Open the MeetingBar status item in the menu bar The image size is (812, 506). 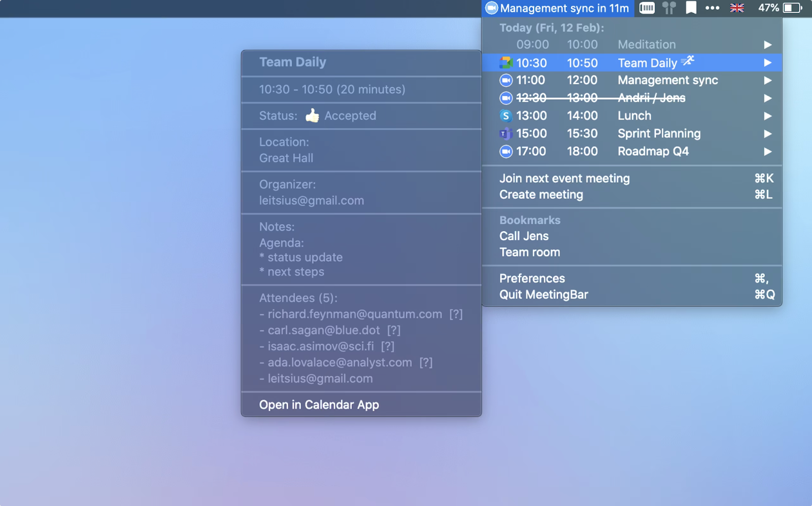coord(557,8)
